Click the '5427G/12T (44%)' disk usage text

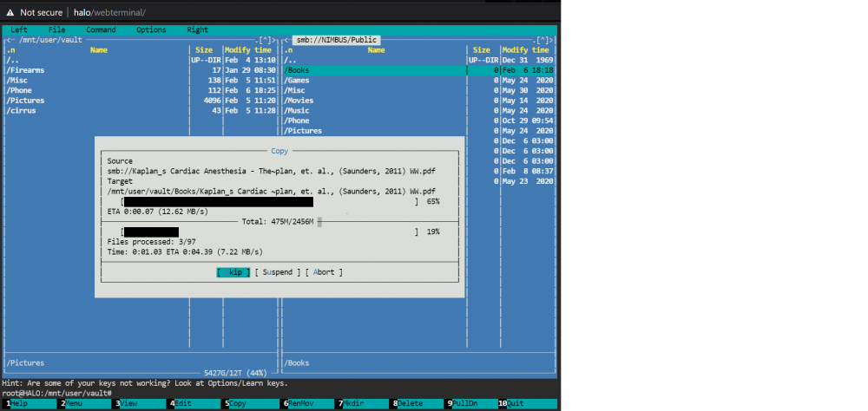[235, 373]
